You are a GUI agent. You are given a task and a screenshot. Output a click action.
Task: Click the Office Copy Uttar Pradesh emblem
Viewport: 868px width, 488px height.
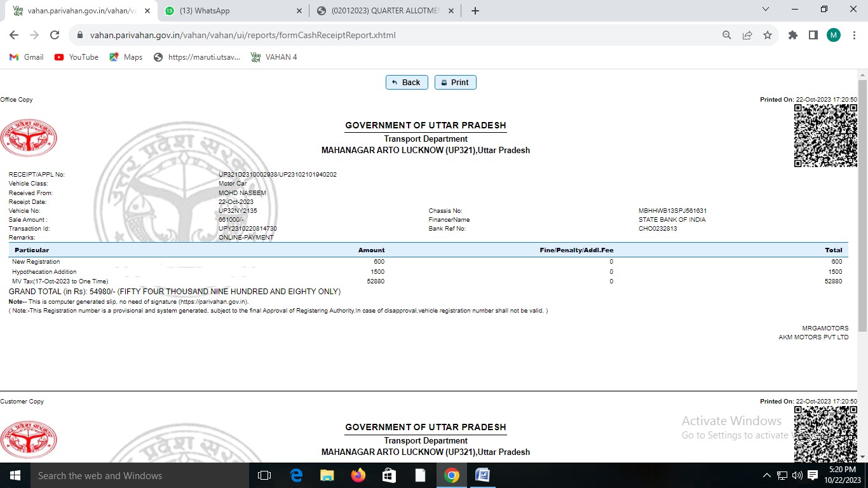[29, 138]
